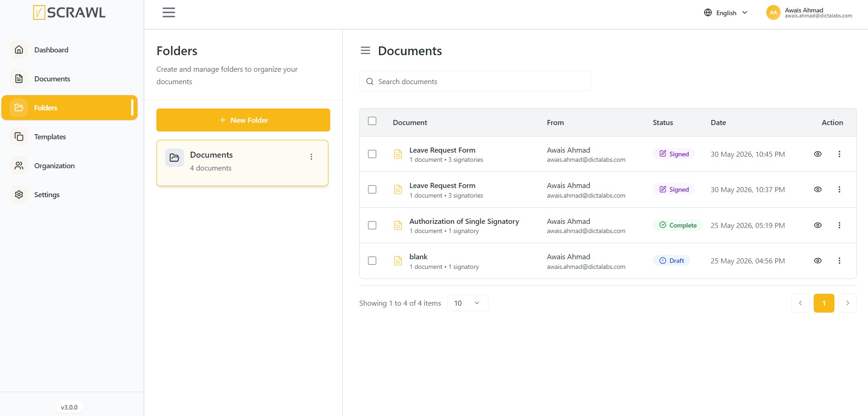Click the plus icon on New Folder
This screenshot has width=868, height=416.
click(223, 120)
